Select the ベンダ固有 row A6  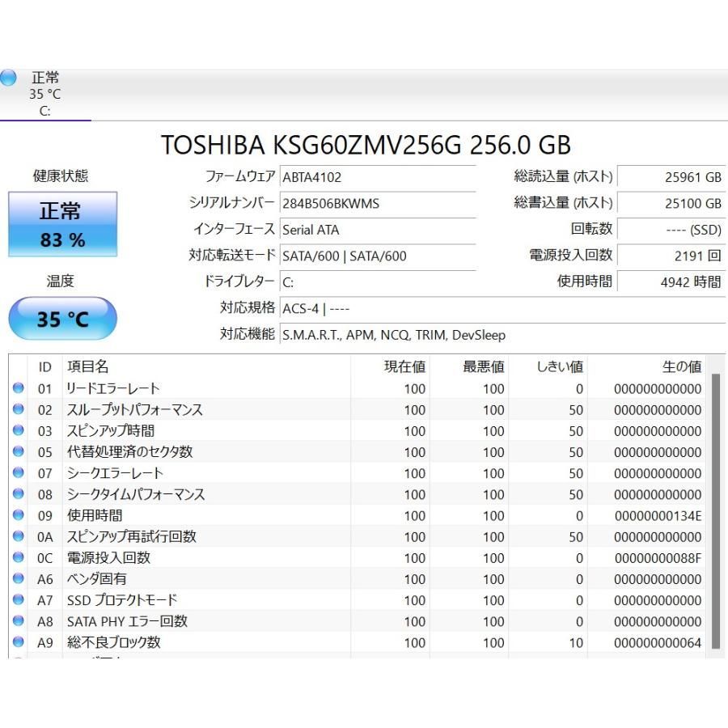[x=358, y=579]
